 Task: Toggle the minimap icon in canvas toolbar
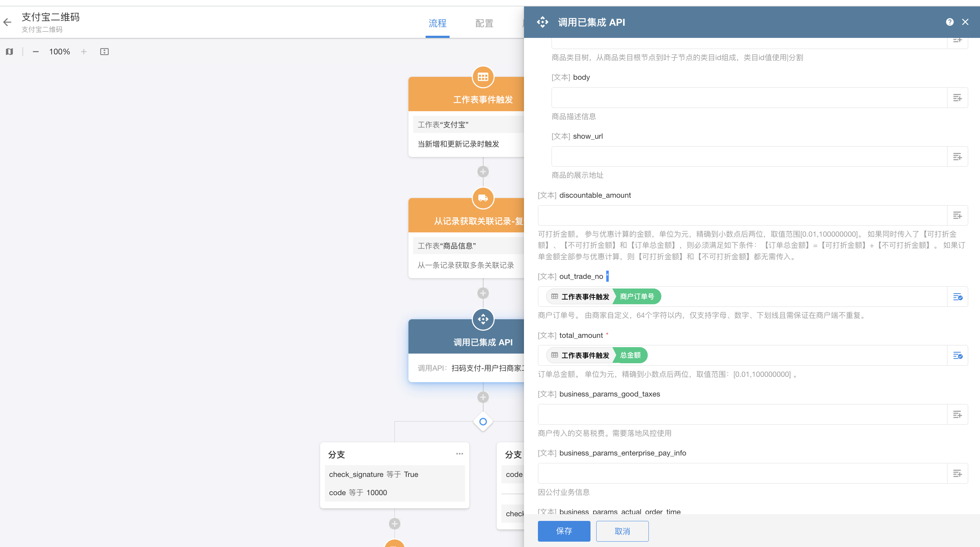(x=10, y=52)
